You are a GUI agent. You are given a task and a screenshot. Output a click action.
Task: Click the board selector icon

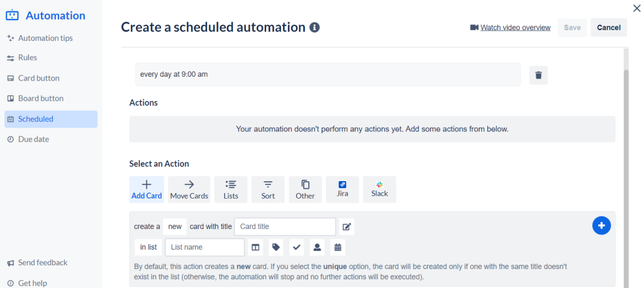pyautogui.click(x=255, y=247)
